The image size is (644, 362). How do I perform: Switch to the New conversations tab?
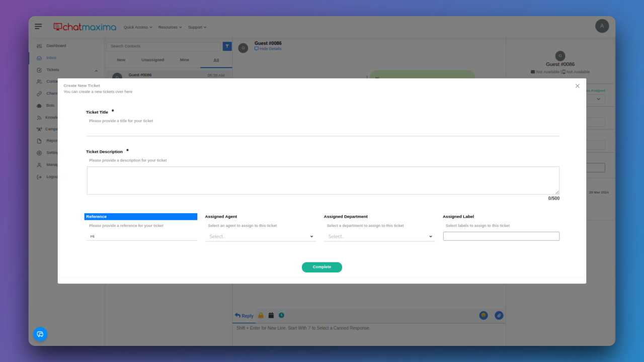pos(121,60)
